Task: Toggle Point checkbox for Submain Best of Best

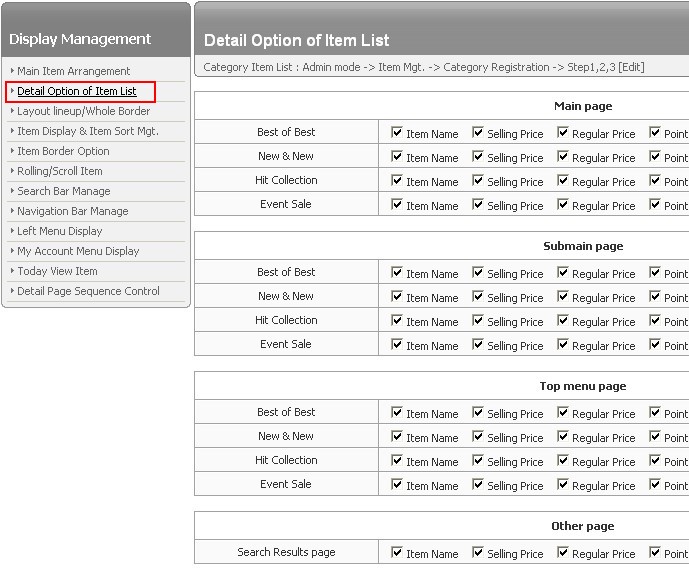Action: pos(655,272)
